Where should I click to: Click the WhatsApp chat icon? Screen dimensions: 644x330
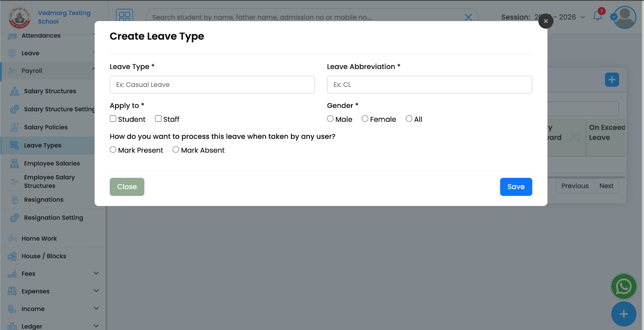tap(623, 287)
